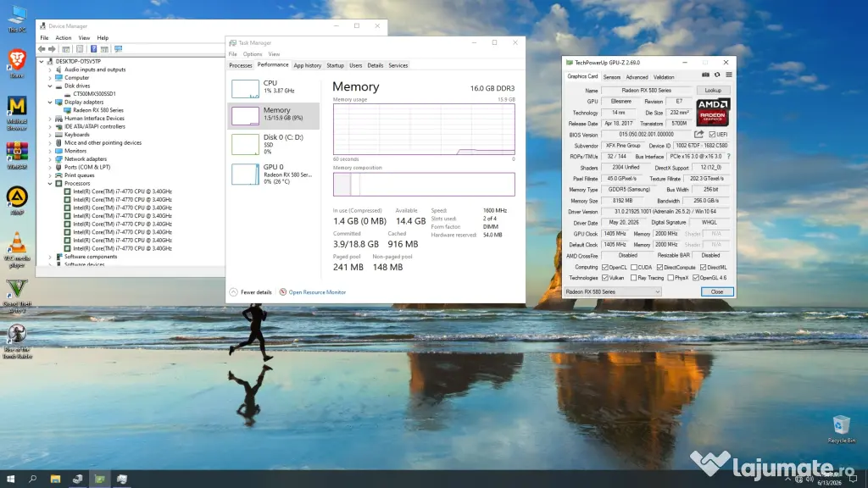Click the bus interface question mark icon
This screenshot has height=488, width=868.
point(728,157)
